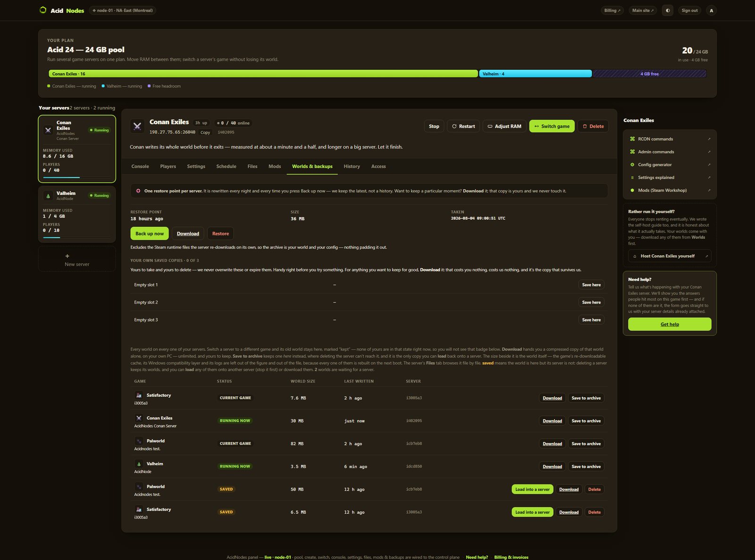
Task: Open the Billing link in the top bar
Action: (x=612, y=10)
